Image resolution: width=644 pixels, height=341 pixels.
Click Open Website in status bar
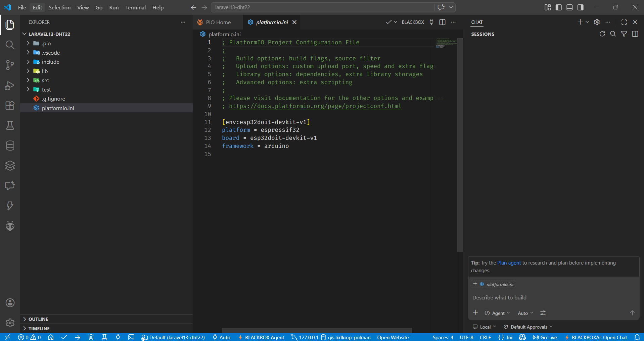393,337
